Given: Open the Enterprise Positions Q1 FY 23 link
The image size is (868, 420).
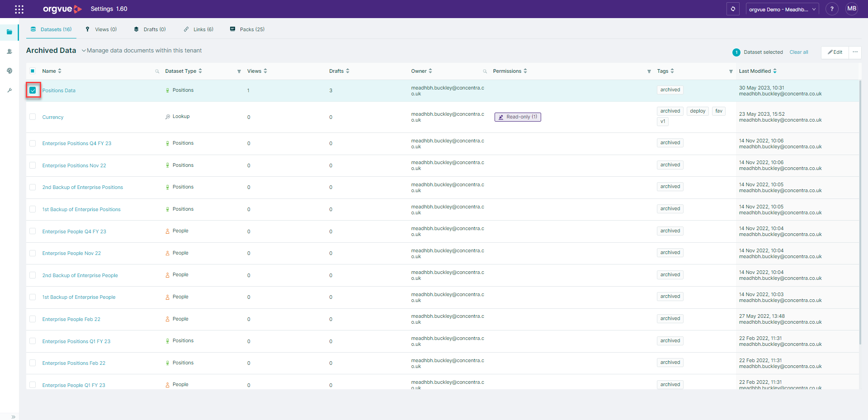Looking at the screenshot, I should [76, 341].
